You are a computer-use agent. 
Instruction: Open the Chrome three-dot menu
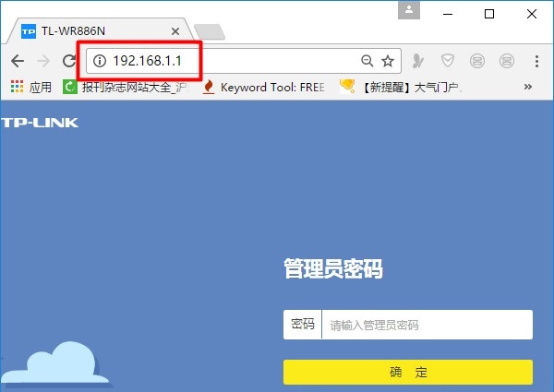[x=536, y=61]
